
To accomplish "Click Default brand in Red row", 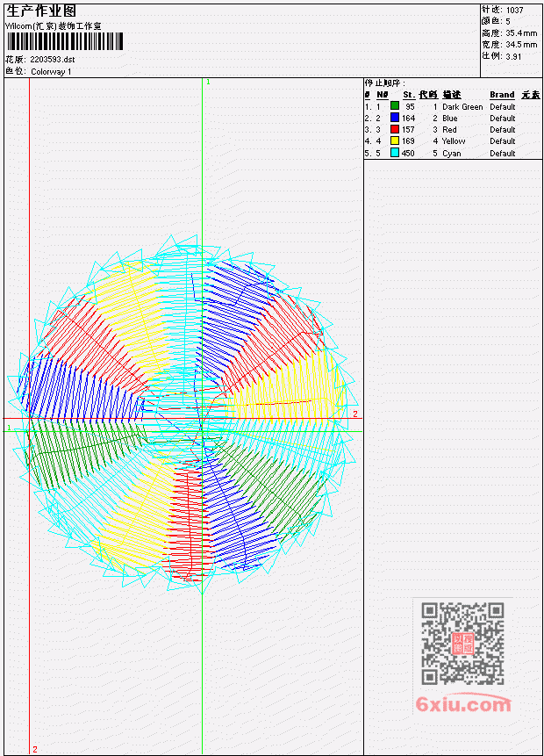I will pyautogui.click(x=503, y=130).
